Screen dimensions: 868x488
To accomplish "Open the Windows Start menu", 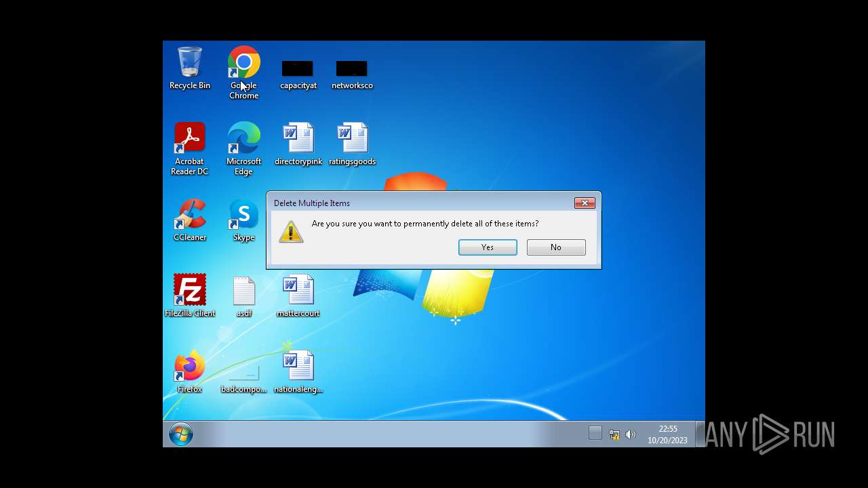I will (180, 434).
